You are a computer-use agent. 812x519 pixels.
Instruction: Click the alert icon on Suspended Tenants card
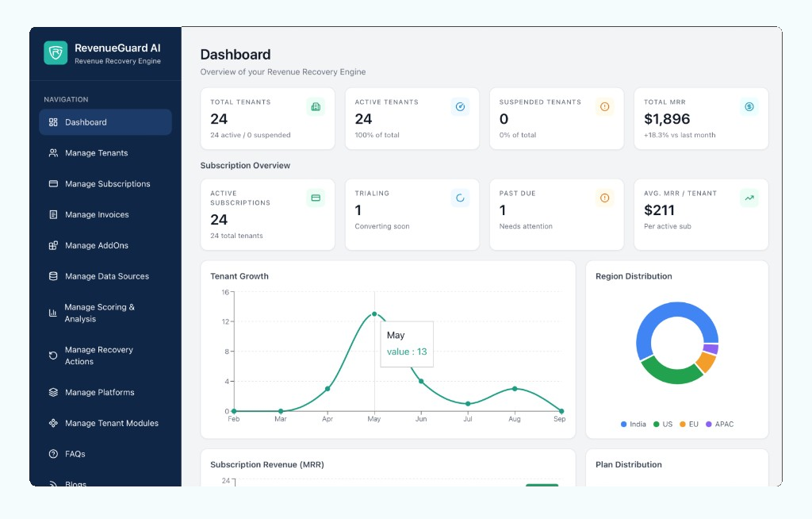pos(604,107)
